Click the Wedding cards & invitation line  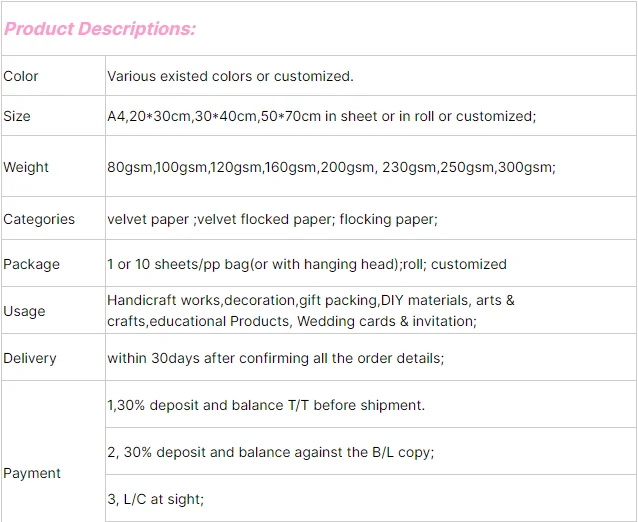pyautogui.click(x=292, y=321)
